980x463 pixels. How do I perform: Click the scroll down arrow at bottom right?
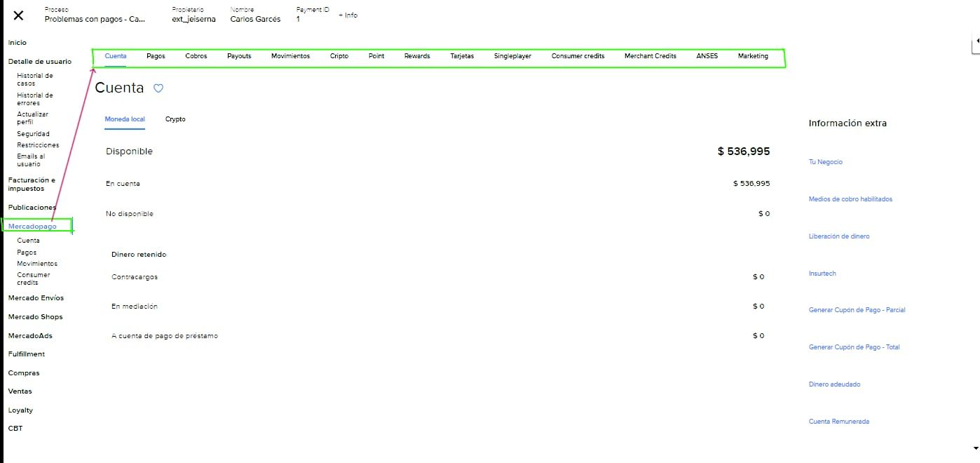tap(975, 448)
